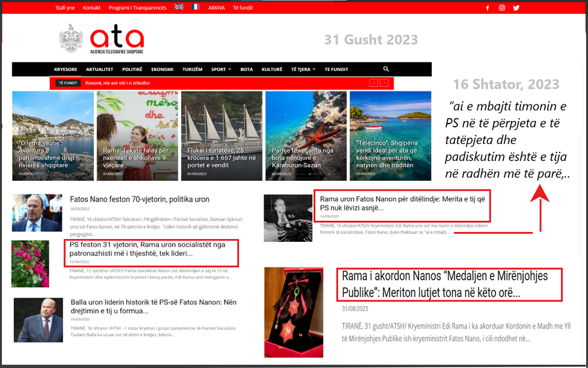Switch language with the French flag
Screen dimensions: 588x368
195,7
